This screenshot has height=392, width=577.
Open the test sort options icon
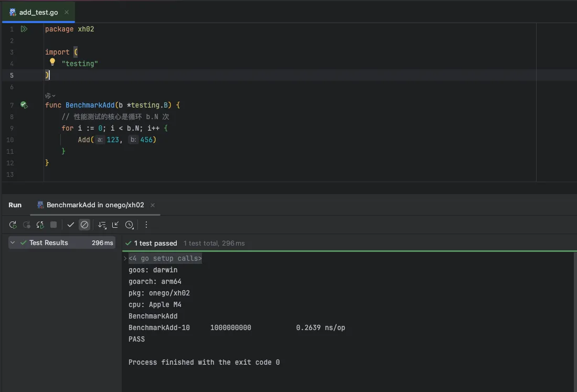pos(102,225)
